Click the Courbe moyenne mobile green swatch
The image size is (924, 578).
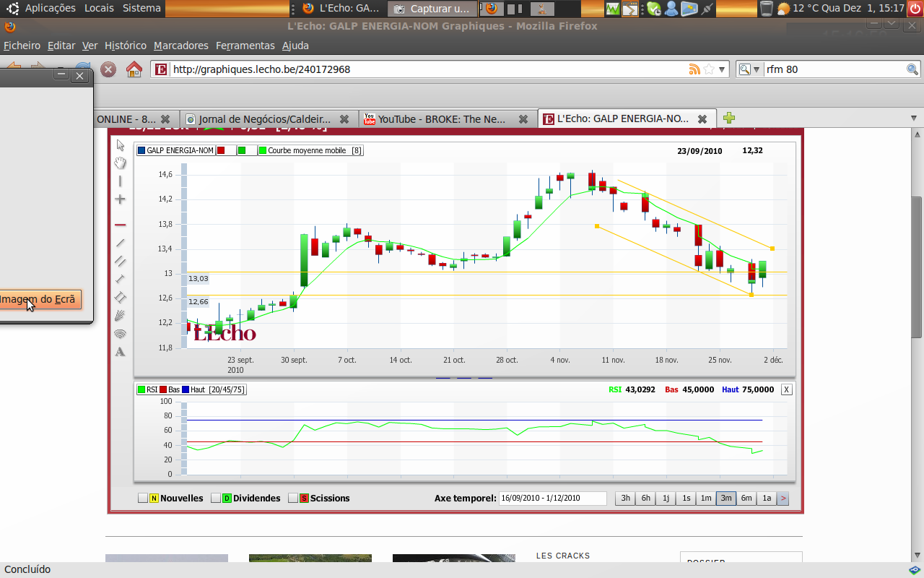(x=263, y=151)
